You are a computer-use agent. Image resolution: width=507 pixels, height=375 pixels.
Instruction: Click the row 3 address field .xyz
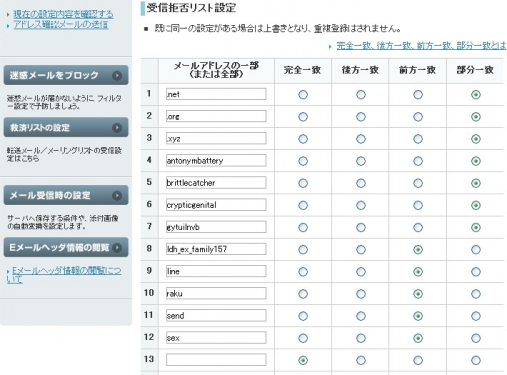[216, 138]
